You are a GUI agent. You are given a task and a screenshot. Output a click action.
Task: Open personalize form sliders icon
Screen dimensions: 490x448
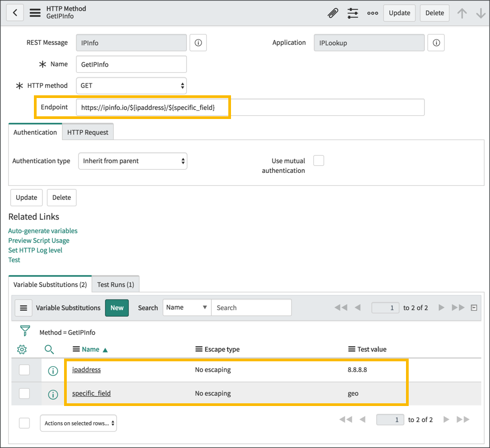point(353,13)
